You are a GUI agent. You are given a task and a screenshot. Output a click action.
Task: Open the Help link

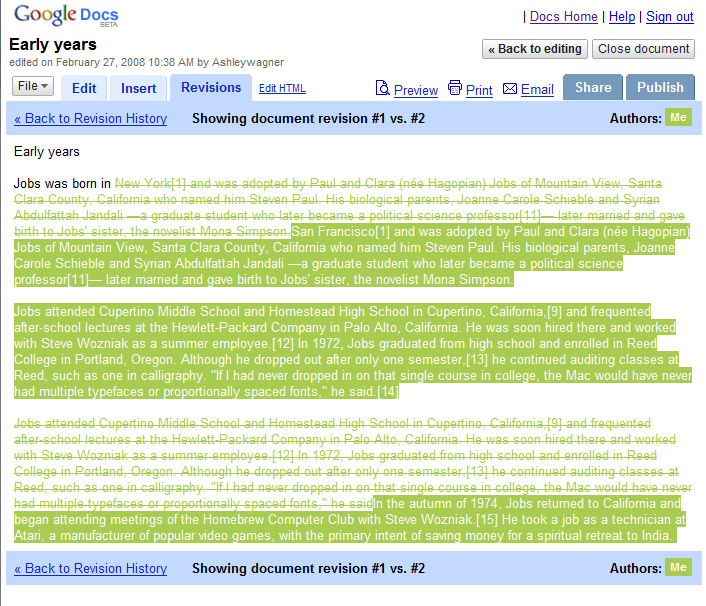tap(622, 17)
